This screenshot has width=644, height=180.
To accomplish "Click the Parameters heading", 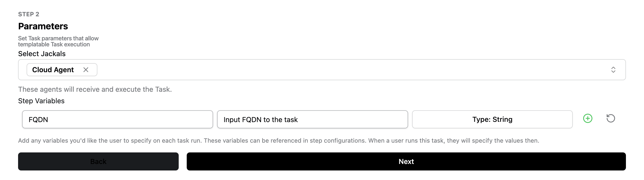I will (x=43, y=26).
